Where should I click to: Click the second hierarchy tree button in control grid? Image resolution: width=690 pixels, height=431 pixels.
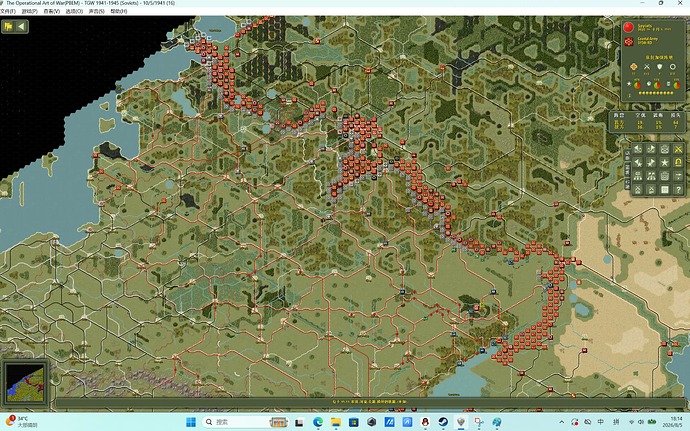tap(651, 176)
